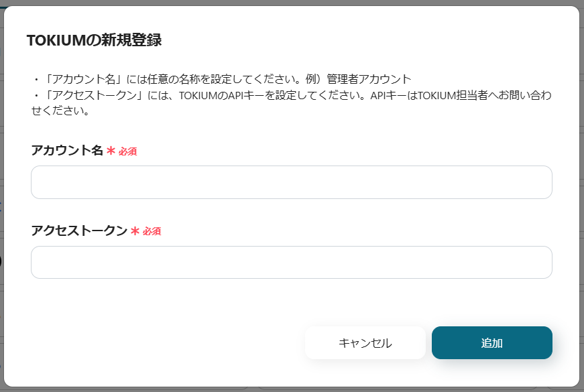This screenshot has height=392, width=584.
Task: Click the dimmed backdrop left of the dialog
Action: pyautogui.click(x=2, y=201)
